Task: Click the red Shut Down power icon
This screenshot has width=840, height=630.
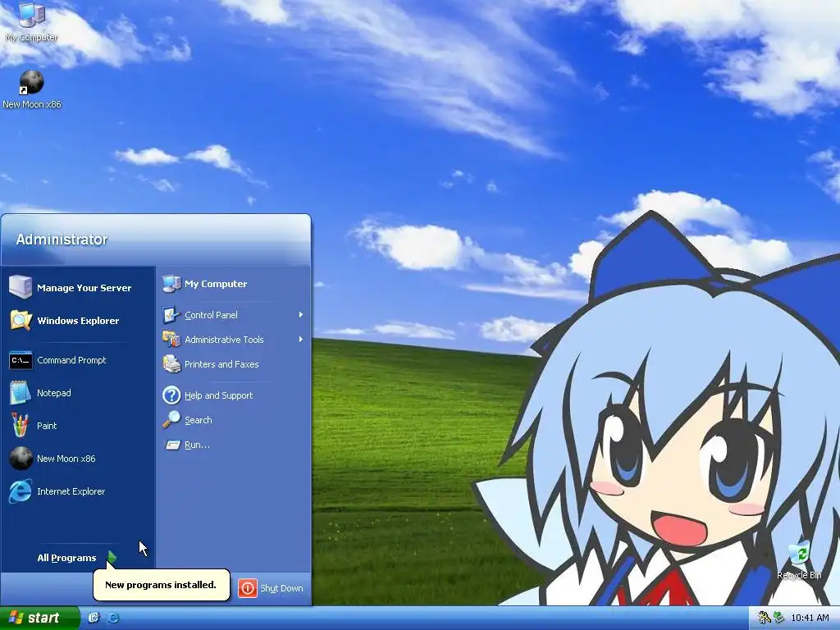Action: click(248, 588)
